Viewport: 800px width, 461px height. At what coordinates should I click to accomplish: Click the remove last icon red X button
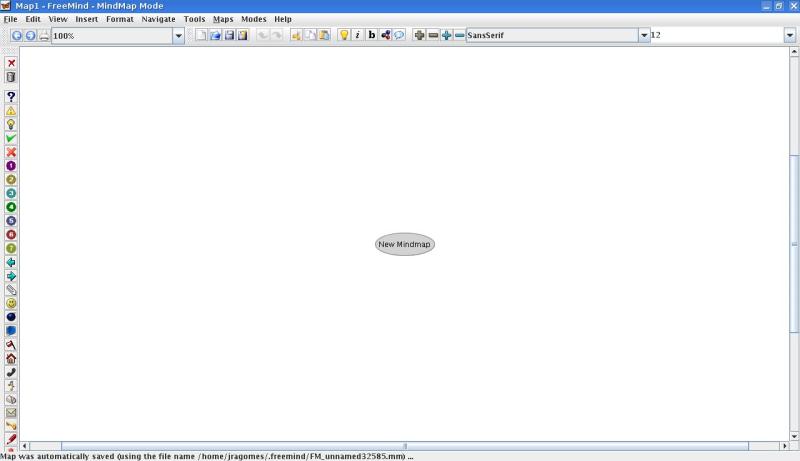point(11,63)
